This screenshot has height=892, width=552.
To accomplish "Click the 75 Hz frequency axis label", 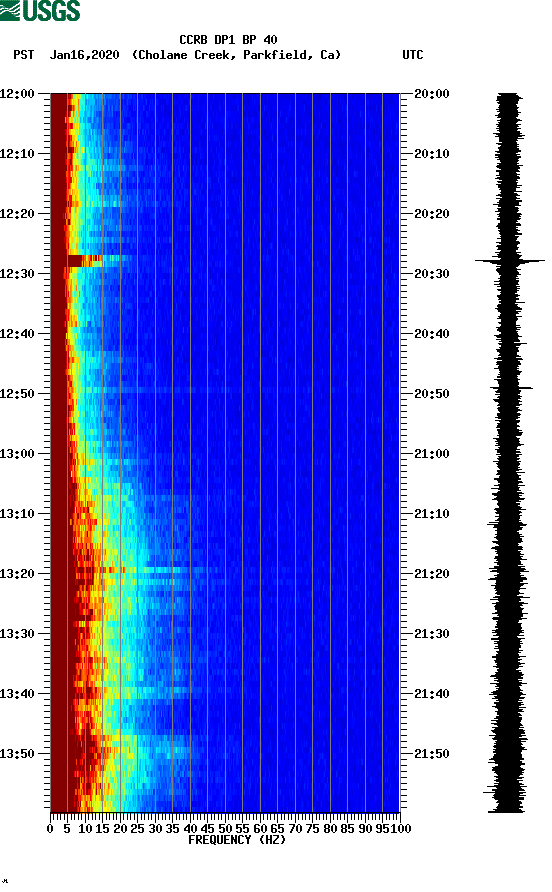I will pos(312,829).
